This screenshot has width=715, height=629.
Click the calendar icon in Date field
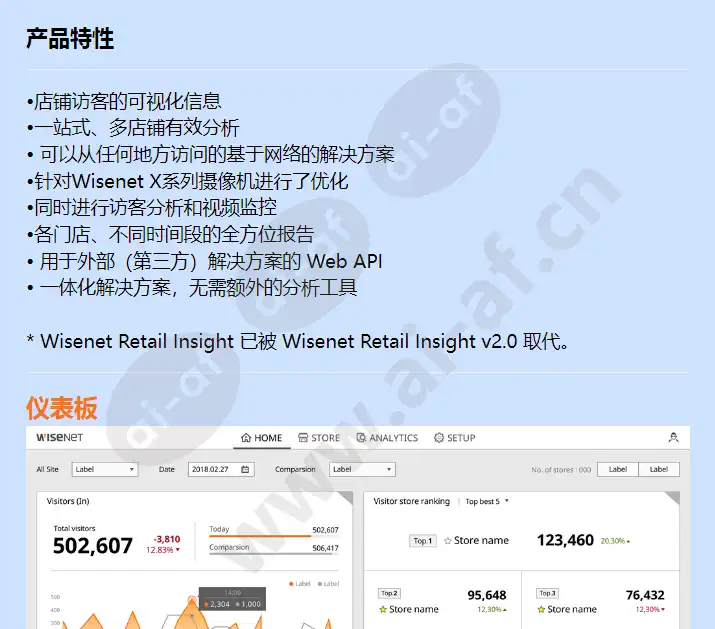(245, 469)
